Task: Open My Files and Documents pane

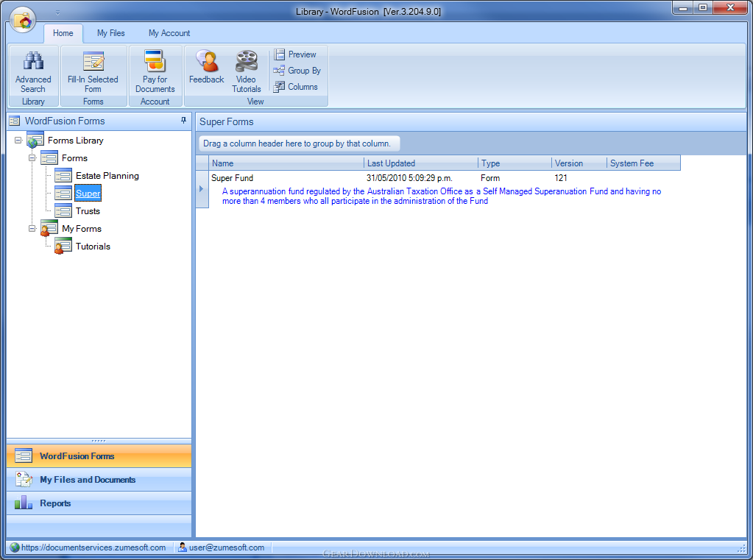Action: point(99,480)
